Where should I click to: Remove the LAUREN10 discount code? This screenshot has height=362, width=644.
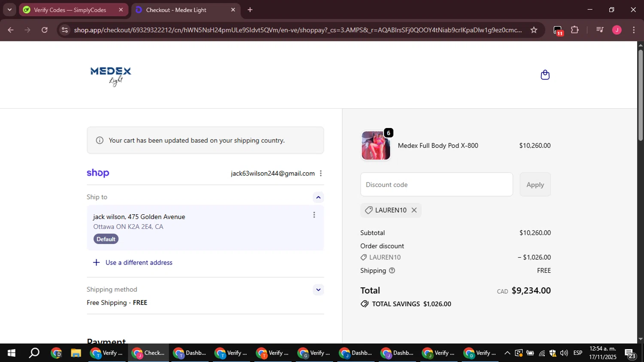[x=414, y=210]
